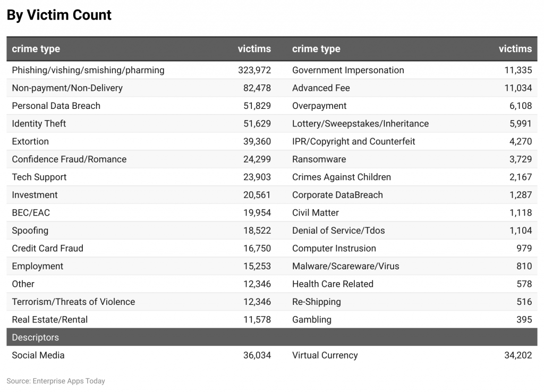Click the Crimes Against Children row
544x392 pixels.
tap(341, 177)
